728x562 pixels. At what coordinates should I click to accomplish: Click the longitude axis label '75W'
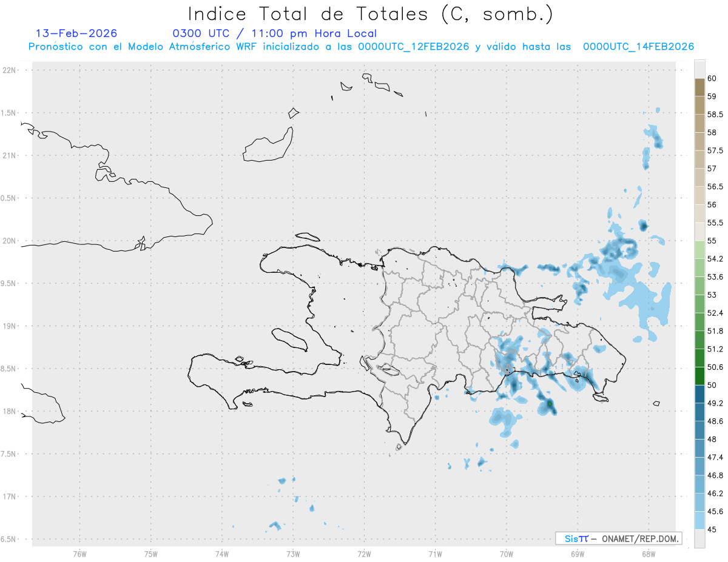pyautogui.click(x=150, y=554)
